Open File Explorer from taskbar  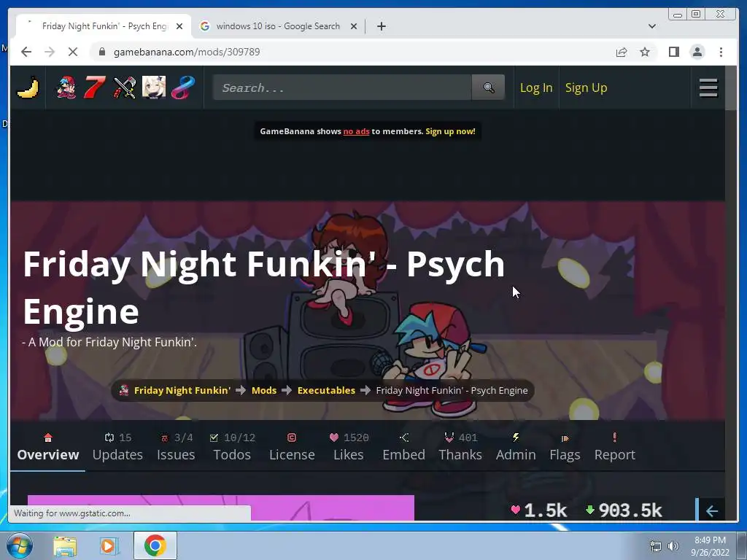pos(65,546)
